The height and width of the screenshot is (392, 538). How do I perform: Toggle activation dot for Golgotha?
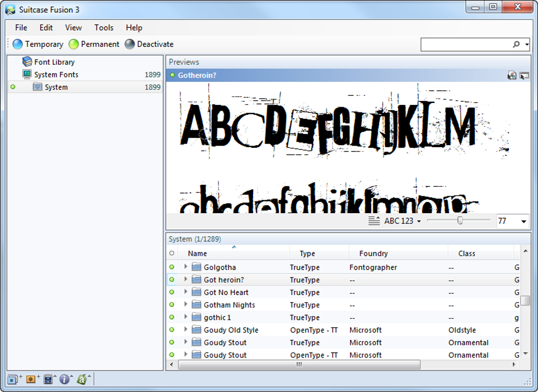[x=171, y=267]
